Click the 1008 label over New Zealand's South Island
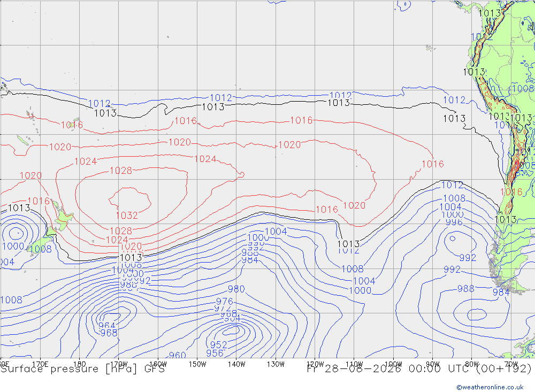The height and width of the screenshot is (392, 535). click(x=41, y=249)
